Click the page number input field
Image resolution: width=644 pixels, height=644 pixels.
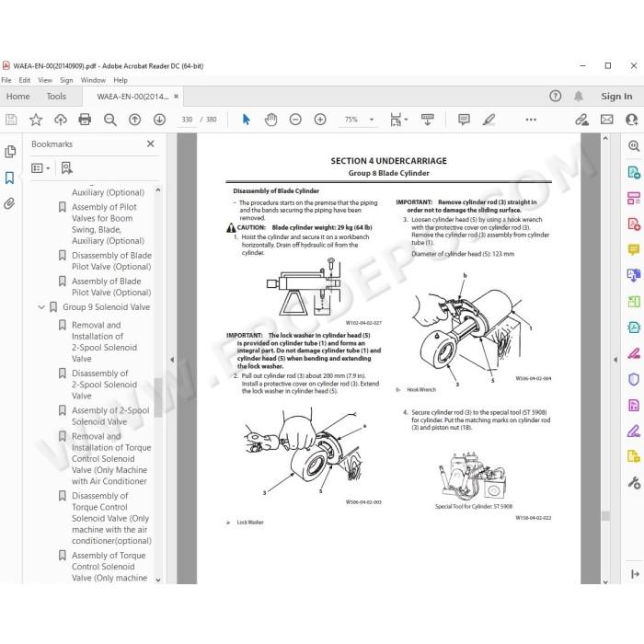[x=187, y=120]
